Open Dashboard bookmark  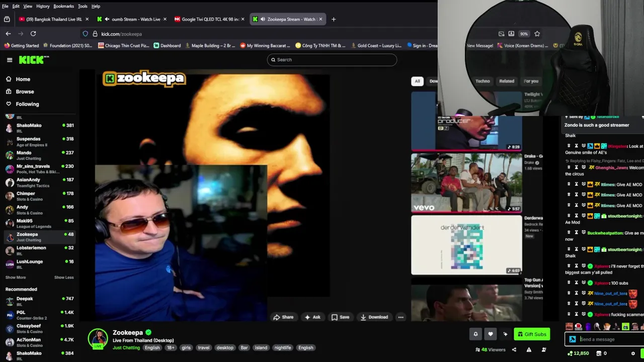(x=167, y=45)
